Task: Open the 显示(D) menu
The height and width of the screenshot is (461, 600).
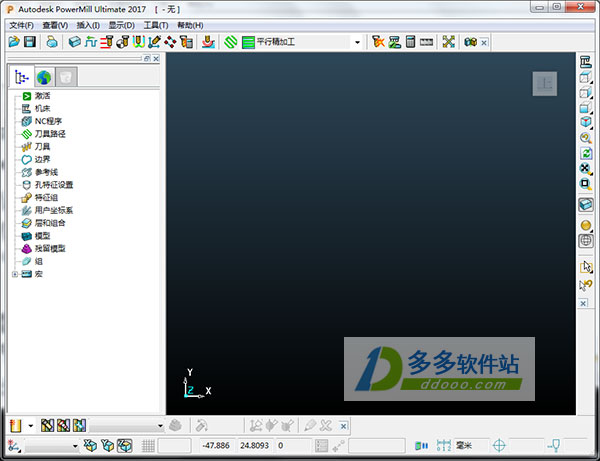Action: (x=122, y=25)
